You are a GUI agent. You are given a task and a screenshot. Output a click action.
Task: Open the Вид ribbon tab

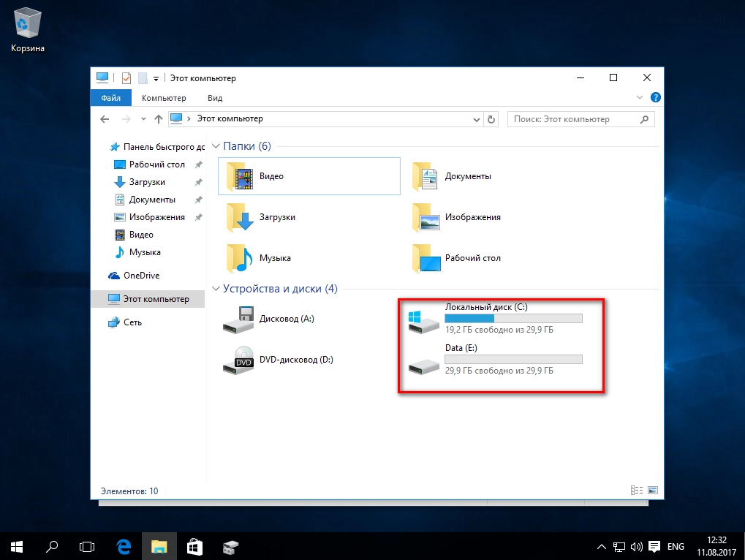pos(215,98)
